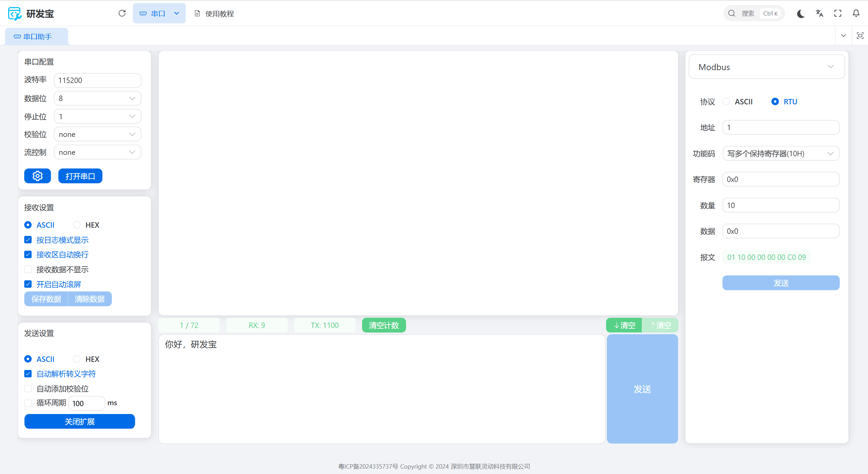Open the 功能码 function code dropdown

(781, 153)
